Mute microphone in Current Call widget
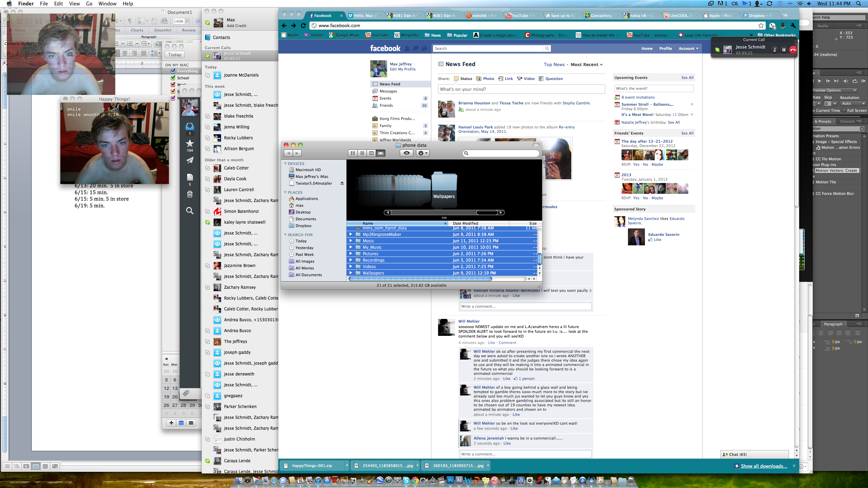The height and width of the screenshot is (488, 868). [x=774, y=50]
